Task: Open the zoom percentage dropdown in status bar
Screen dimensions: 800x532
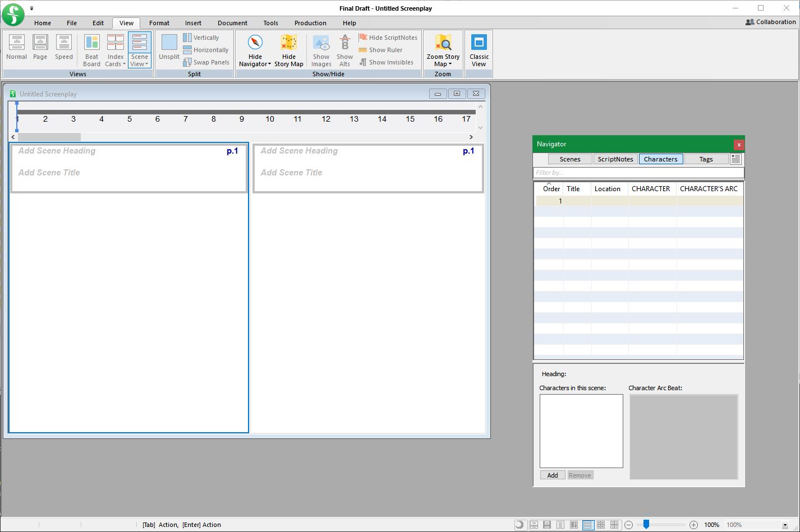Action: [784, 525]
